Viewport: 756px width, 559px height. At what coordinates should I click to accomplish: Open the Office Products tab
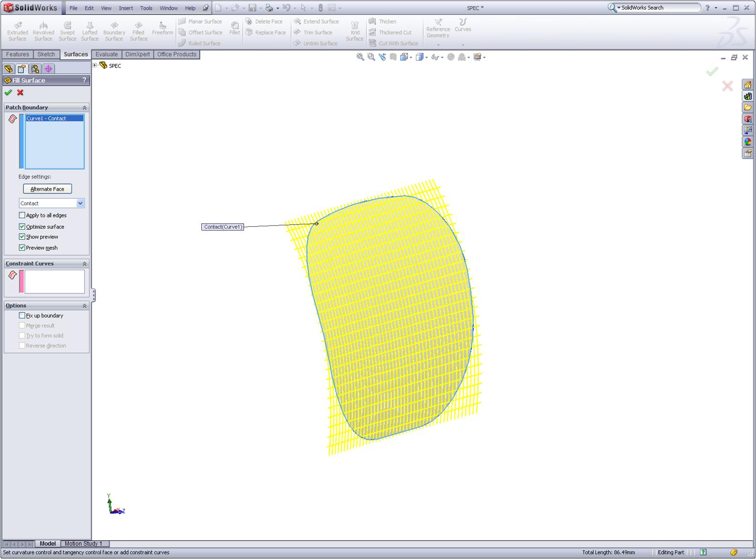[177, 54]
